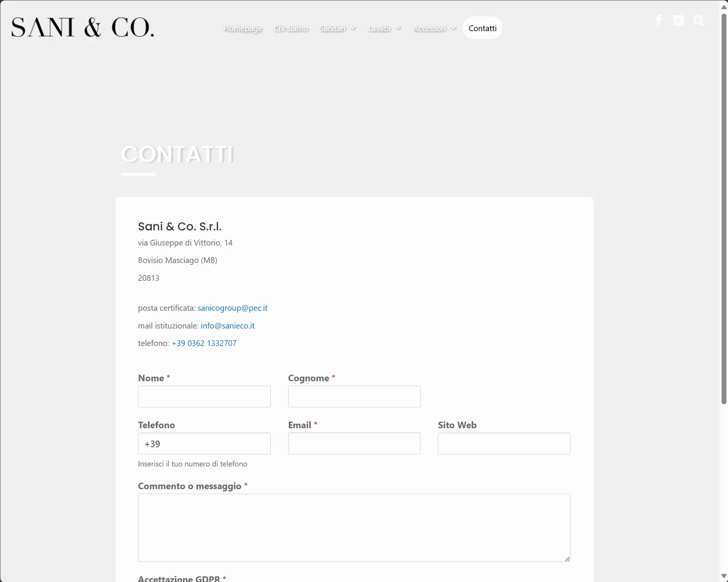This screenshot has height=582, width=728.
Task: Click scrollbar up arrow
Action: coord(724,7)
